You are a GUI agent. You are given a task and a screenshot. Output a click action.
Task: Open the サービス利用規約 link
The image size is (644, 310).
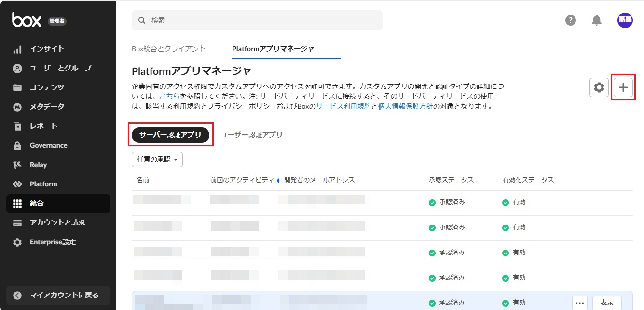click(343, 106)
